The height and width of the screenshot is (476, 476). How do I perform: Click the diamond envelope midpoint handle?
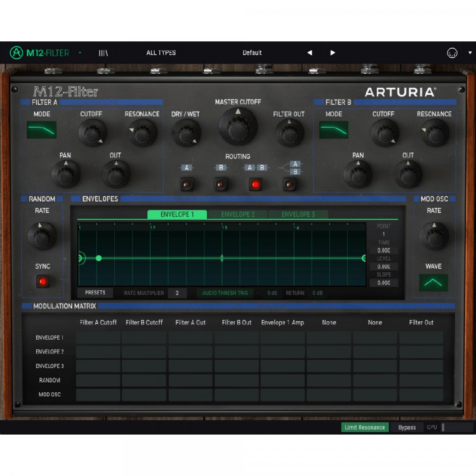click(x=222, y=258)
